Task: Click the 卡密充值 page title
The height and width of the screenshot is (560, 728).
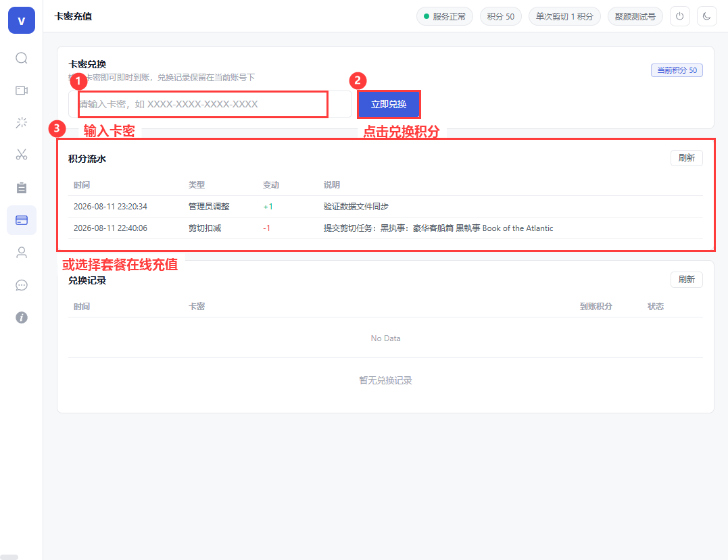Action: point(74,16)
